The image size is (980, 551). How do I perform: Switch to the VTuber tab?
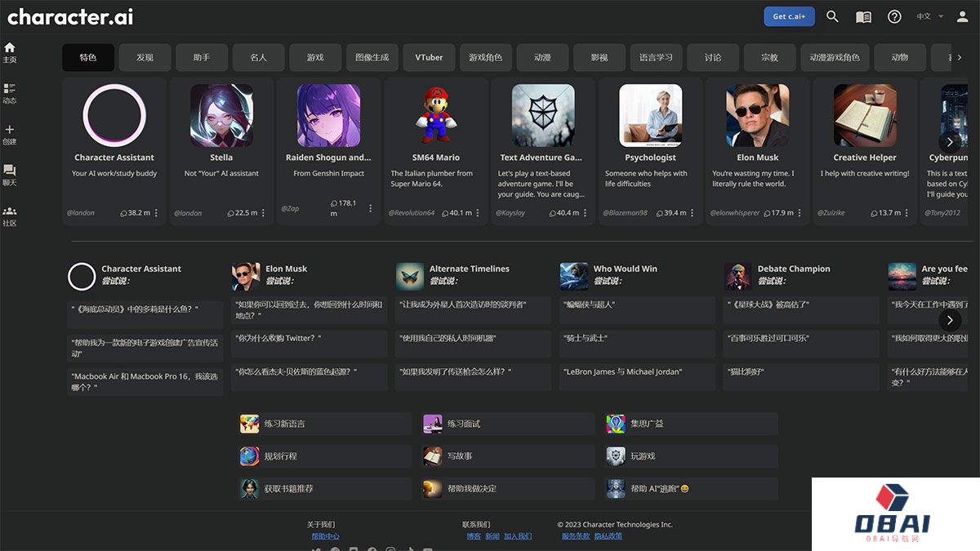429,57
